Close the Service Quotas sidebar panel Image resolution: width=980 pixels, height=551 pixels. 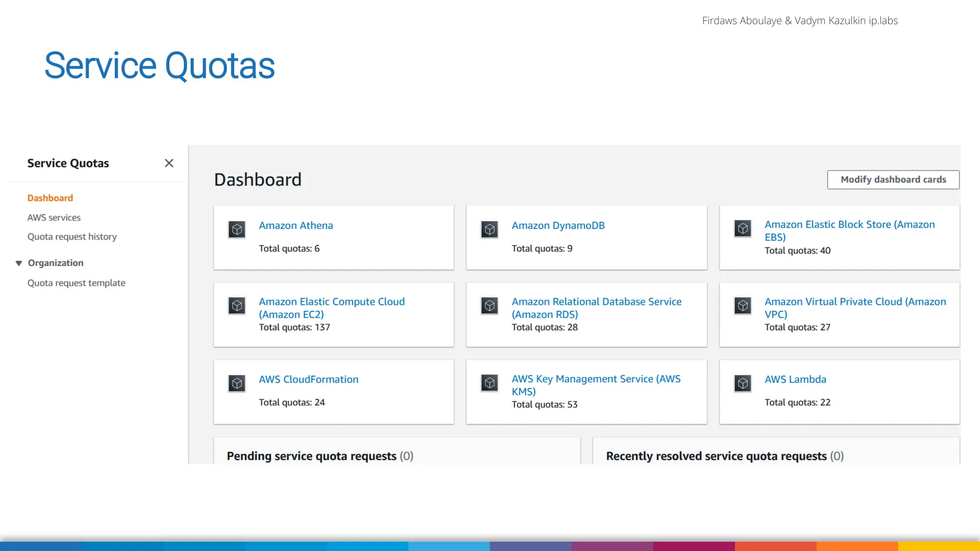(x=169, y=163)
